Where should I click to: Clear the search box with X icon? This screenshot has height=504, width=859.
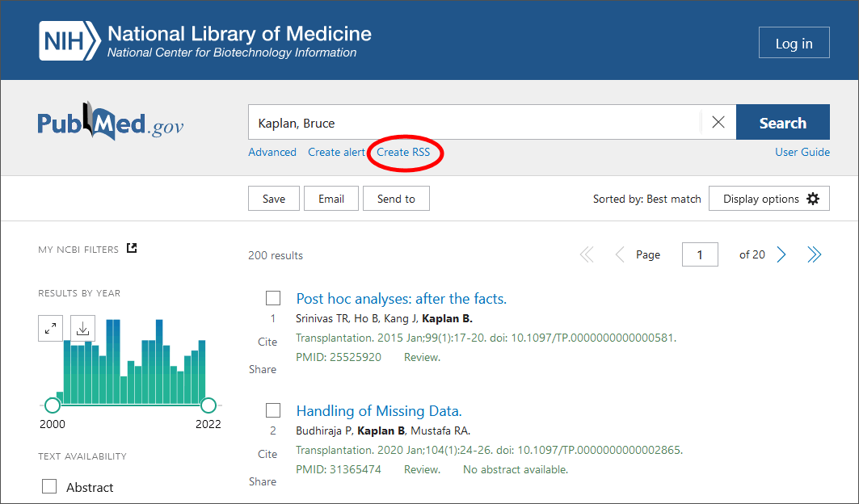[718, 122]
